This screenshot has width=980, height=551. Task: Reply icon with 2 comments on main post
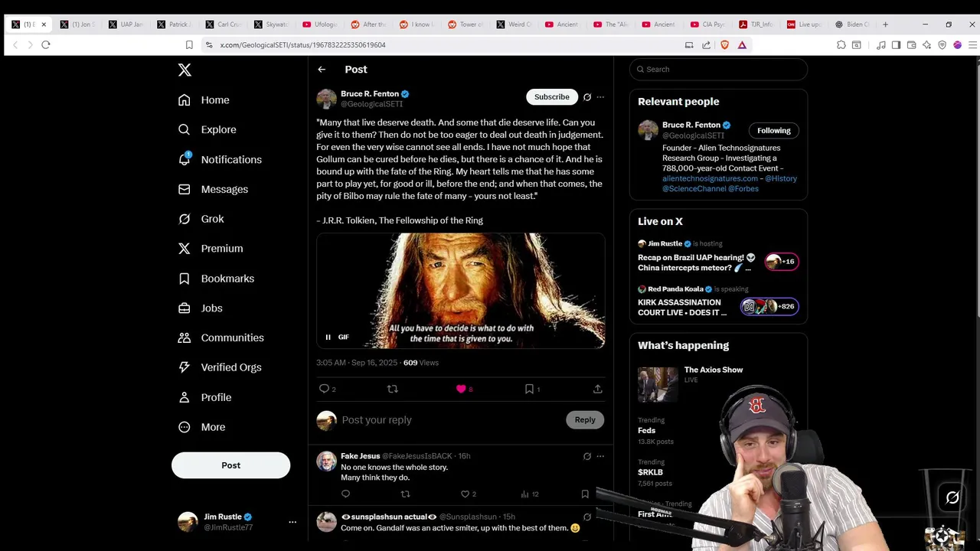pos(327,389)
